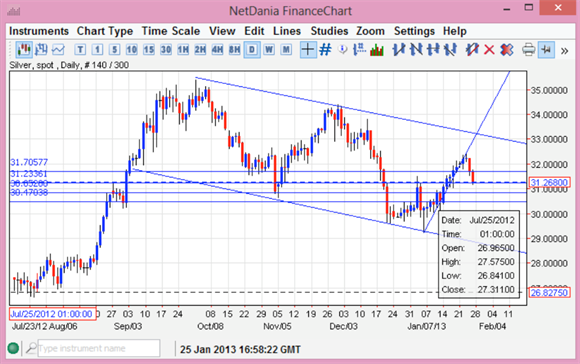Viewport: 580px width, 364px height.
Task: Toggle the highlighted scroll-lock toolbar icon
Action: click(546, 50)
